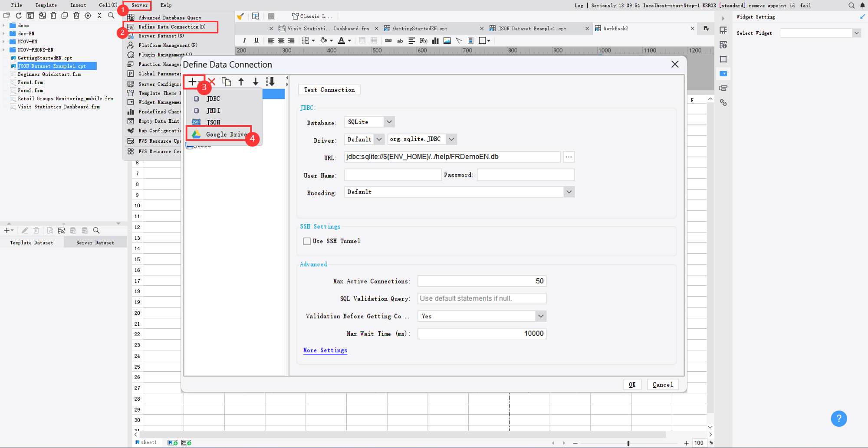Screen dimensions: 868x448
Task: Search datasets with the magnifier icon
Action: pos(96,230)
